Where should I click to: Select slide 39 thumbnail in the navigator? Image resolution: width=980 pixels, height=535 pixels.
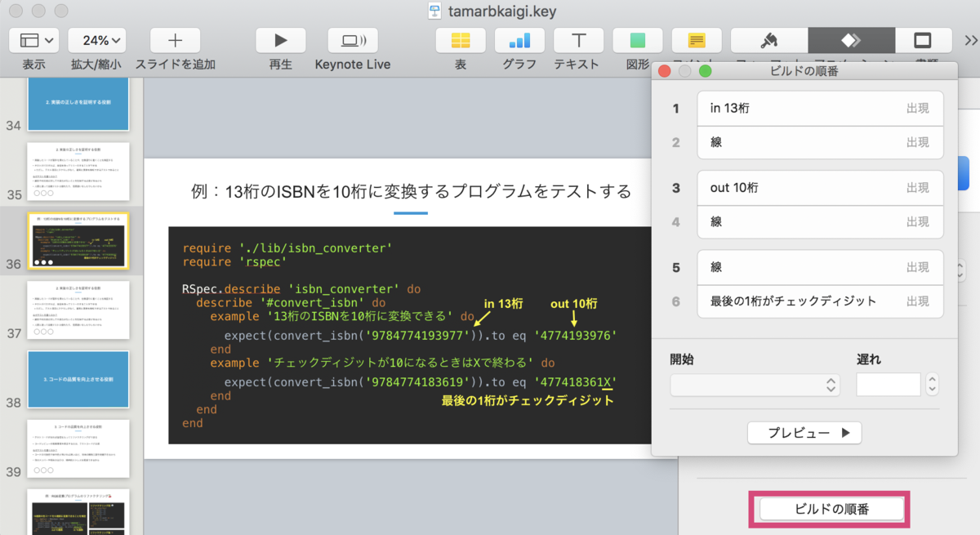[78, 448]
